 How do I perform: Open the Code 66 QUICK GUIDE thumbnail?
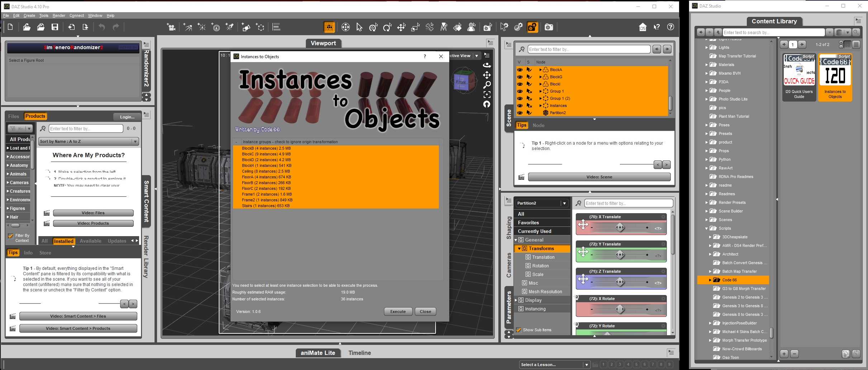coord(799,77)
